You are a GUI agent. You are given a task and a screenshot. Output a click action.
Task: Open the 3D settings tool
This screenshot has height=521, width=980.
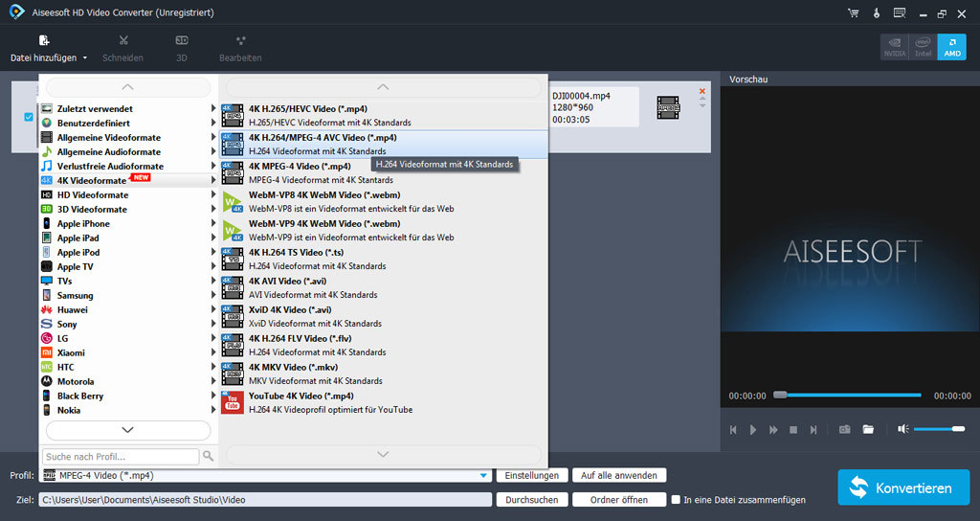pos(182,47)
